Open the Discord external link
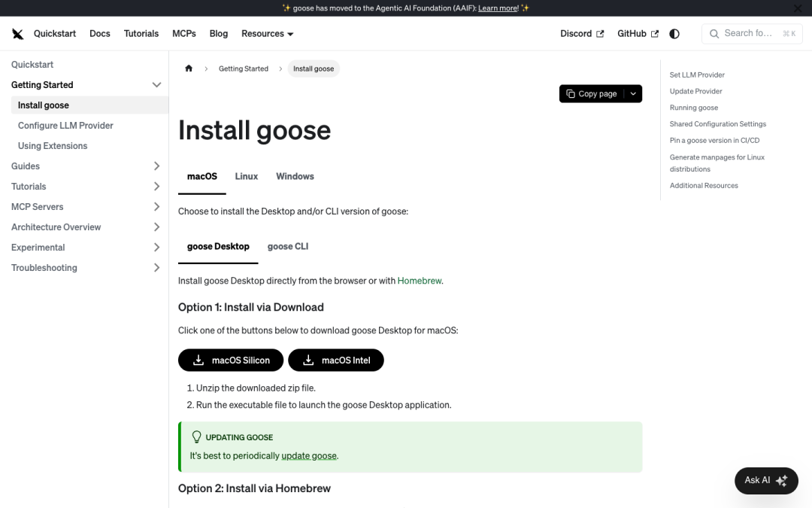The image size is (812, 508). [x=582, y=34]
